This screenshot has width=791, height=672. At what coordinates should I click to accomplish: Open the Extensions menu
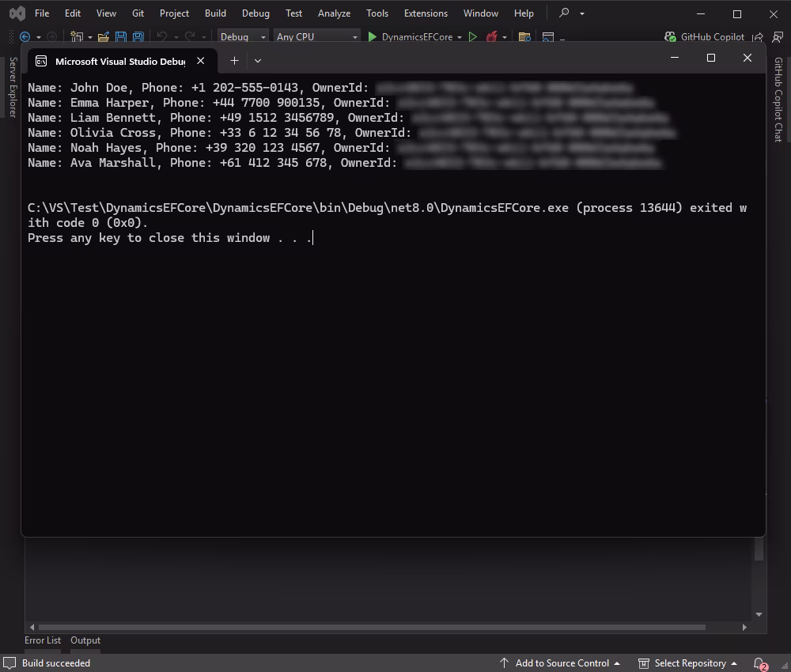[x=426, y=13]
